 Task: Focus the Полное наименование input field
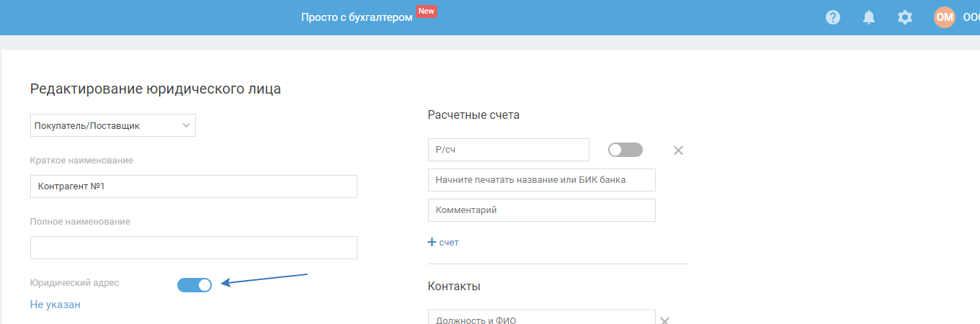pyautogui.click(x=194, y=248)
